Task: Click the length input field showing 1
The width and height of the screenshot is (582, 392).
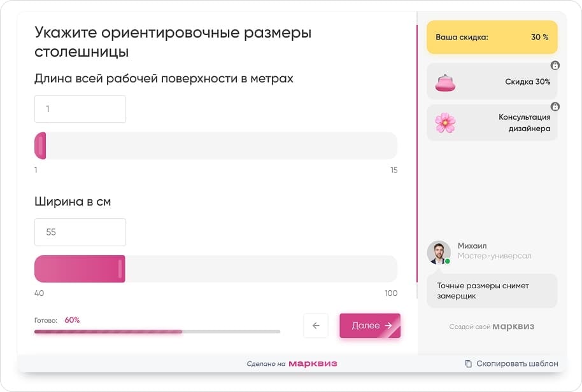Action: pyautogui.click(x=80, y=109)
